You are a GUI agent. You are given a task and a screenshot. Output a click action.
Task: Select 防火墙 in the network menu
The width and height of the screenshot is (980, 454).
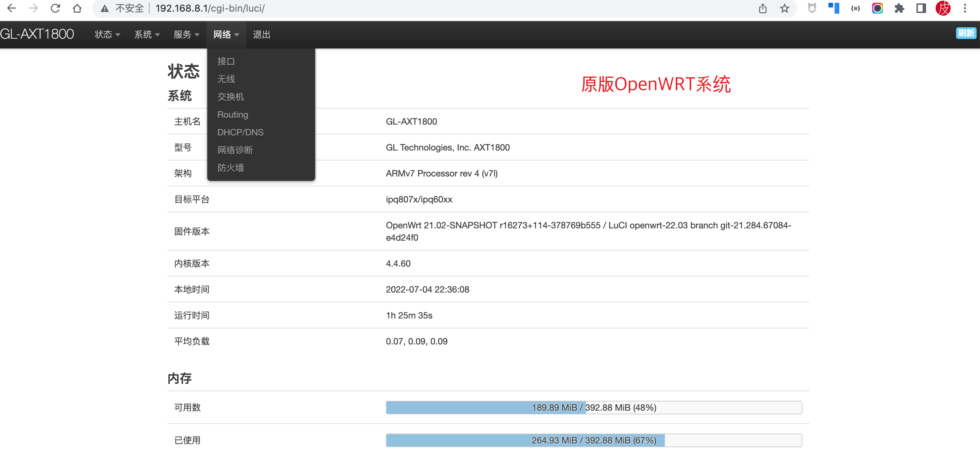[x=230, y=167]
